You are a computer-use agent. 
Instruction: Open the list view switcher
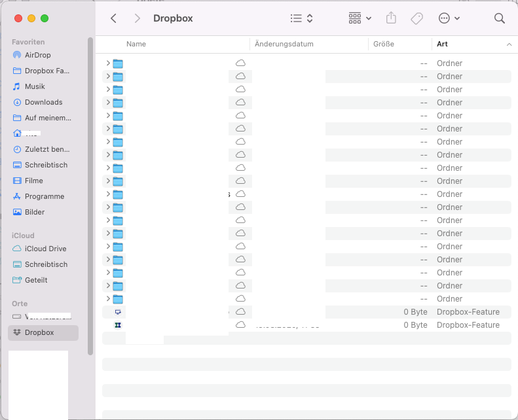coord(301,18)
